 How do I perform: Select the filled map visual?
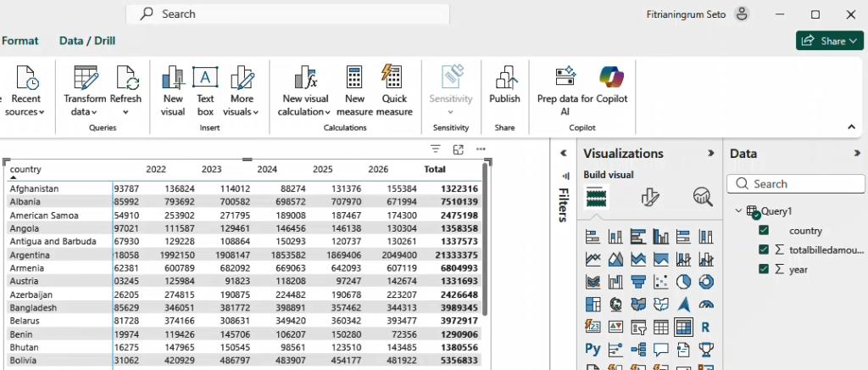pos(638,304)
